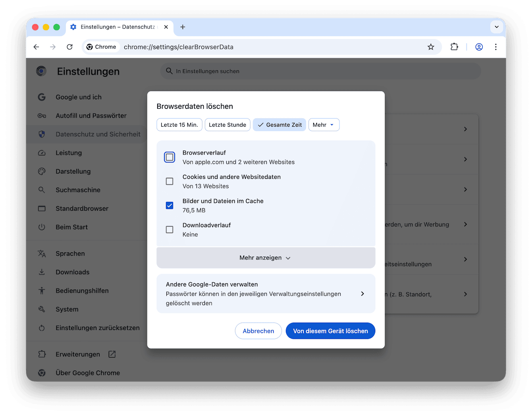
Task: Tick the Downloadverlauf checkbox
Action: click(x=170, y=230)
